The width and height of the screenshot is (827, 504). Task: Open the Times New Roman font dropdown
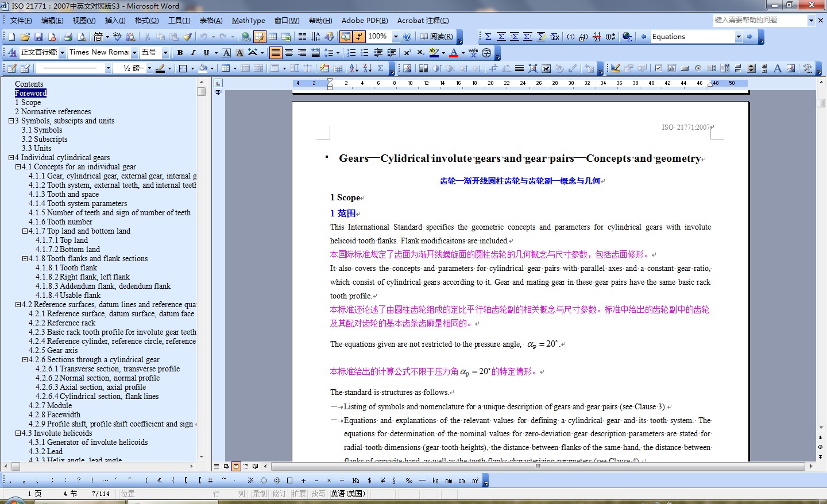135,53
